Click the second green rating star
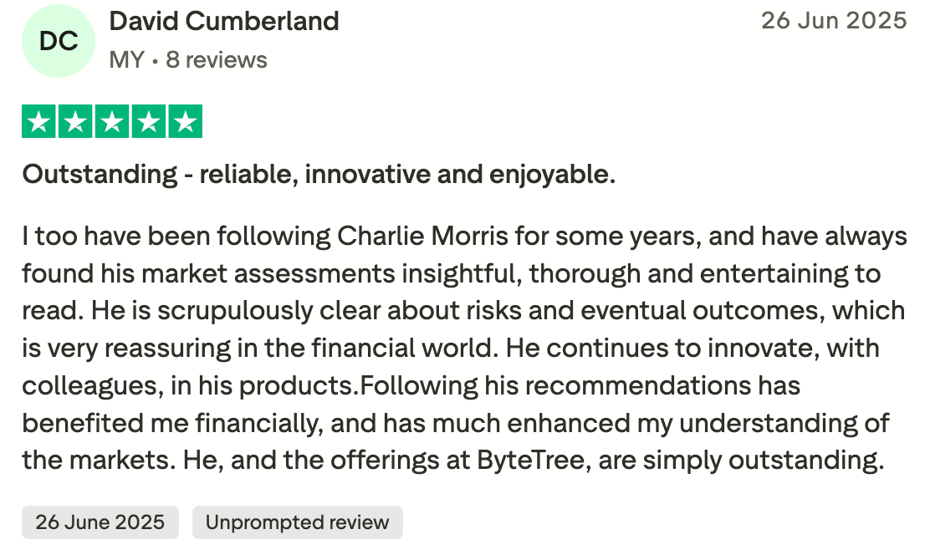 coord(76,121)
